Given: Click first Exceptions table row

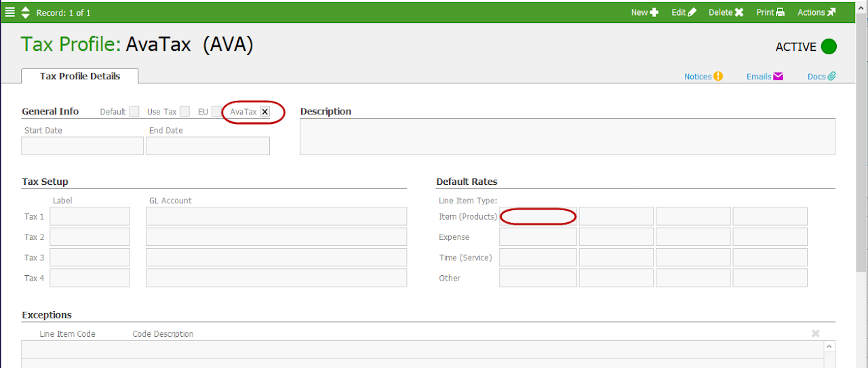Looking at the screenshot, I should (422, 349).
